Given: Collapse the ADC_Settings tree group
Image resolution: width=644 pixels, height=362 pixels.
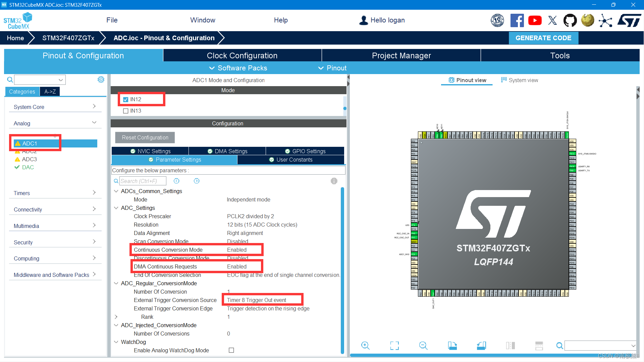Looking at the screenshot, I should point(116,208).
